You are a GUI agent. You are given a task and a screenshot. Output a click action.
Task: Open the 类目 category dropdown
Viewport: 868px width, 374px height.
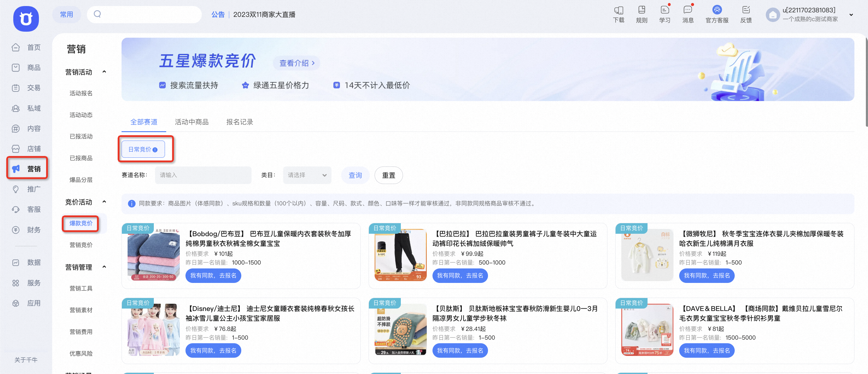[307, 175]
